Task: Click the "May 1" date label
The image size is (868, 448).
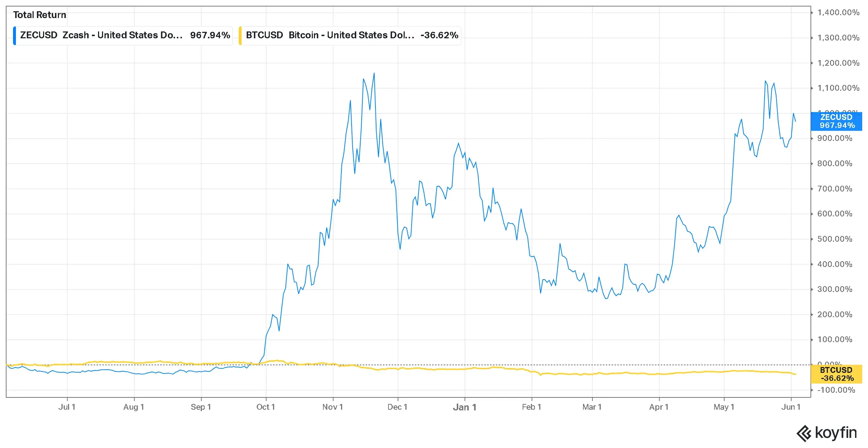Action: tap(724, 407)
